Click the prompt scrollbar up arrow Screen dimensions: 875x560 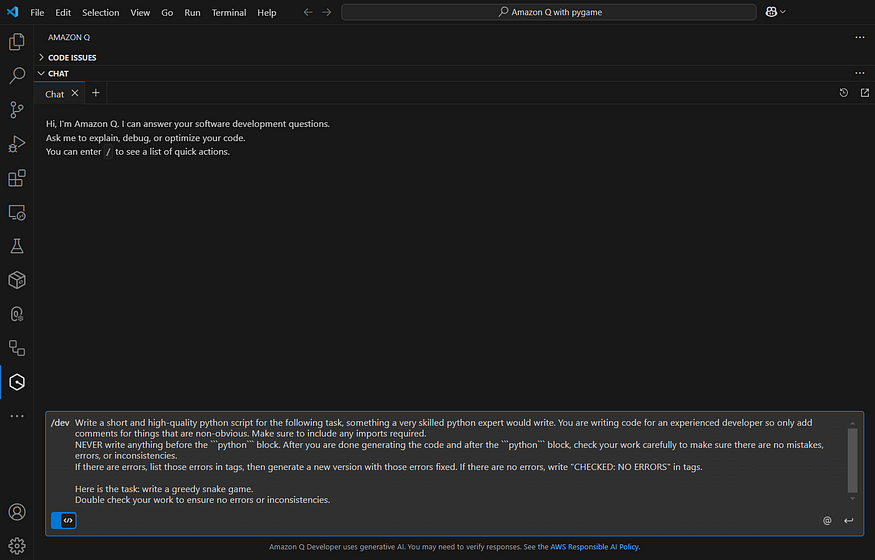852,423
